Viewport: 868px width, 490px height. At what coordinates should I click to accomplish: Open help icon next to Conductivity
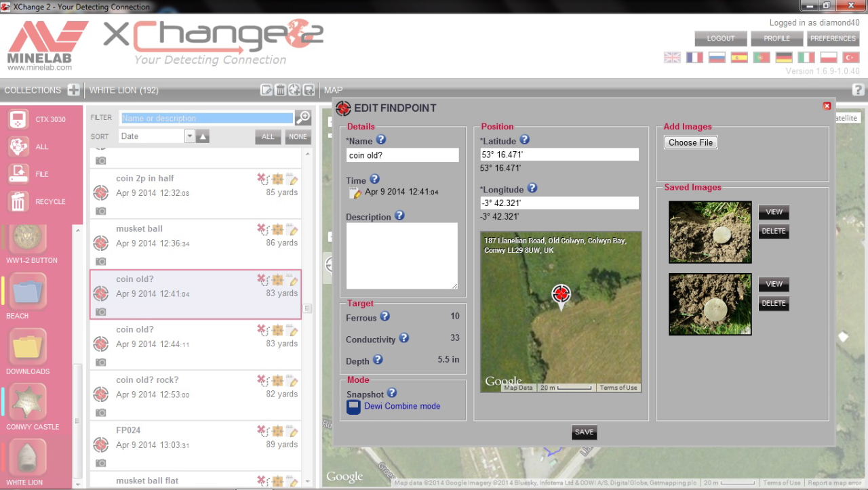click(403, 338)
